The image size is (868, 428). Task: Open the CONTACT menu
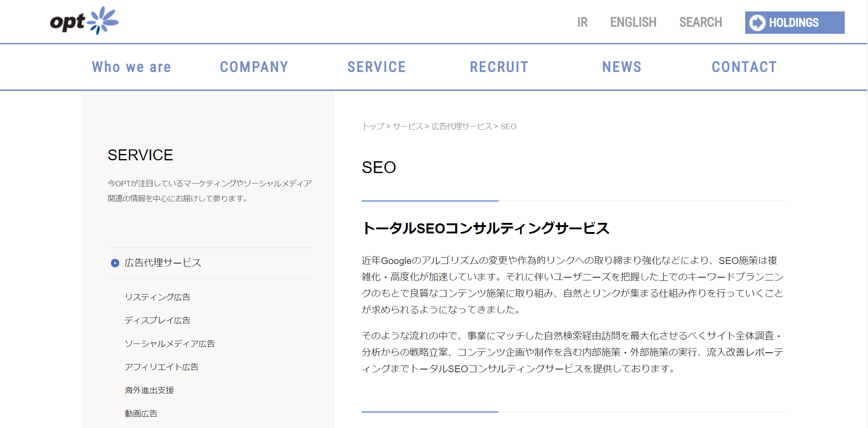744,67
